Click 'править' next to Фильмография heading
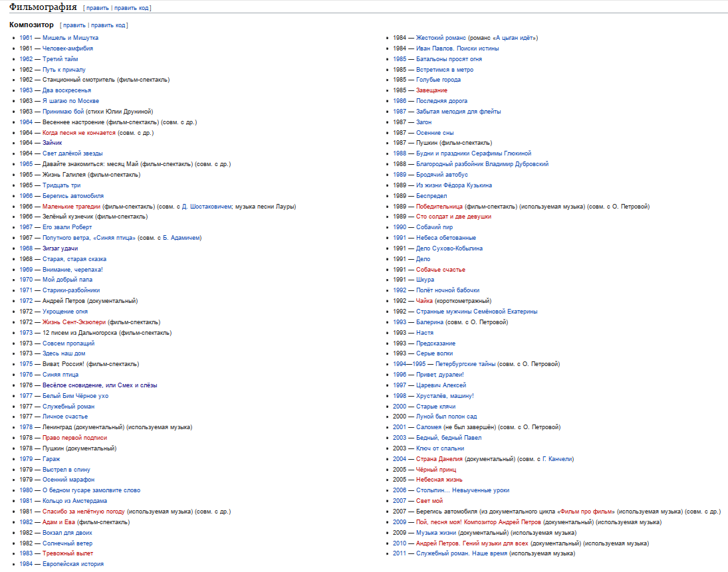Viewport: 728px width, 572px height. pos(98,8)
